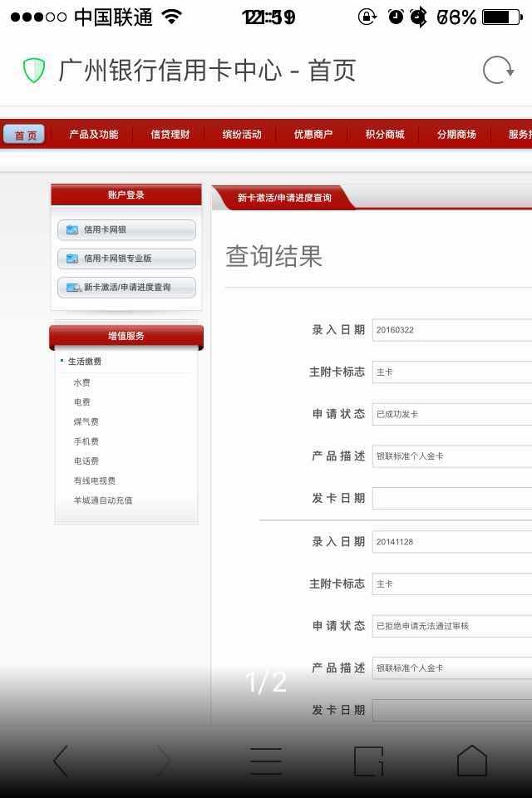Viewport: 532px width, 798px height.
Task: Click the 主附卡标志 field in 20141128 record
Action: tap(452, 584)
